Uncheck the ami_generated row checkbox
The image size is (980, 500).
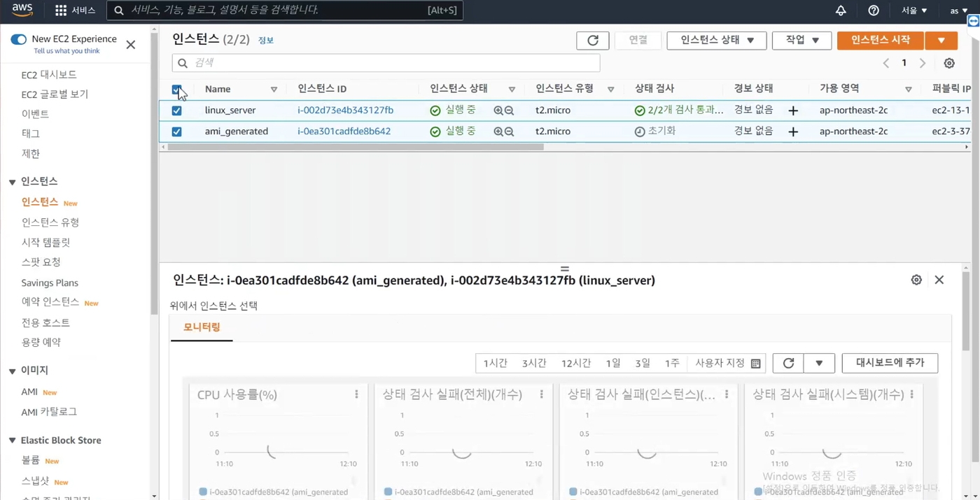pos(176,131)
